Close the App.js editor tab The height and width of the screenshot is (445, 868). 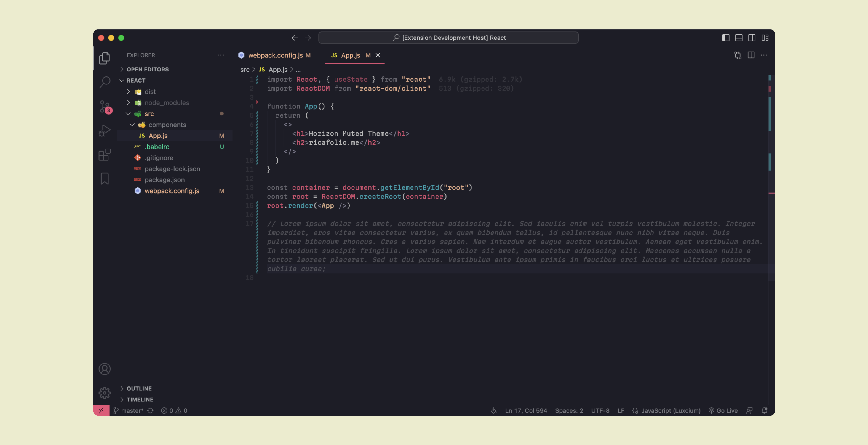coord(378,55)
